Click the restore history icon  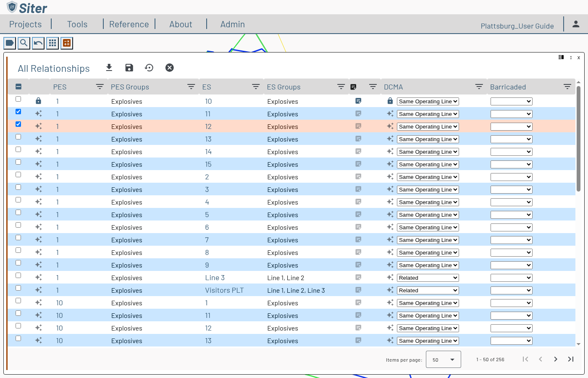click(x=149, y=68)
